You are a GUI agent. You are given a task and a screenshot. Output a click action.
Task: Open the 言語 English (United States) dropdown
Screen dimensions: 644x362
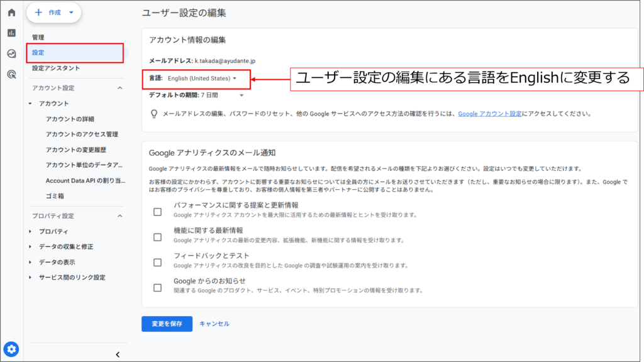pos(202,79)
